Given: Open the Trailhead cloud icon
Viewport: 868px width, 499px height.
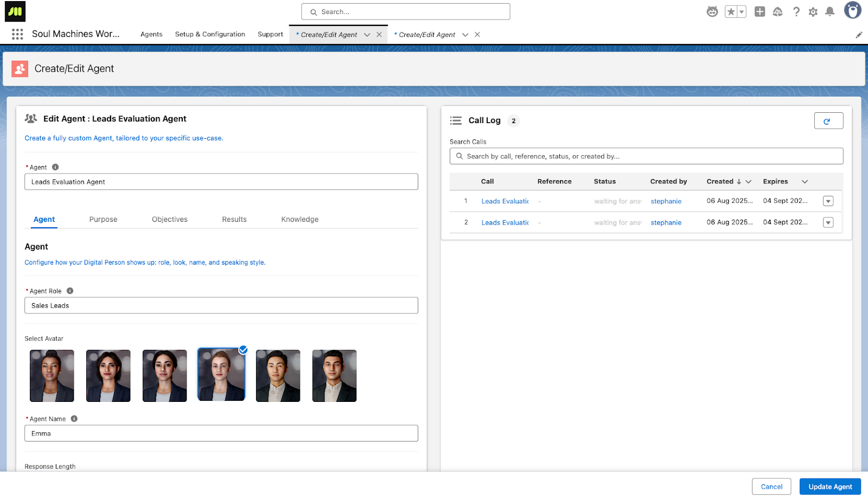Looking at the screenshot, I should [x=777, y=11].
